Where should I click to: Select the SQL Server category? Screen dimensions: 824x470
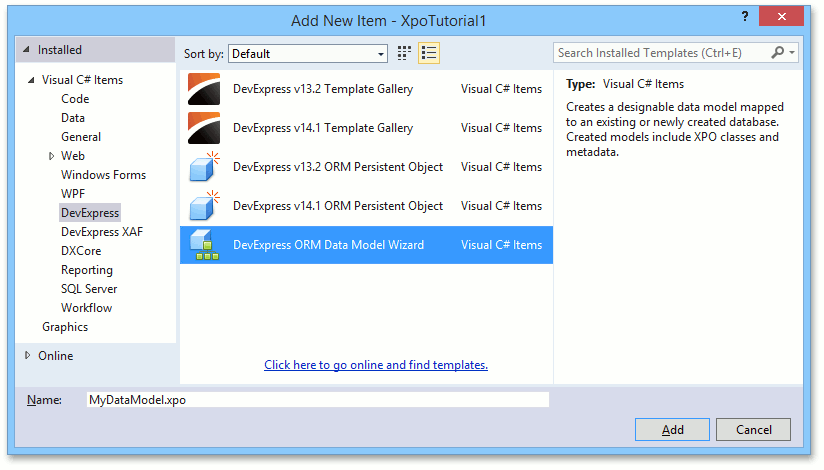click(89, 289)
